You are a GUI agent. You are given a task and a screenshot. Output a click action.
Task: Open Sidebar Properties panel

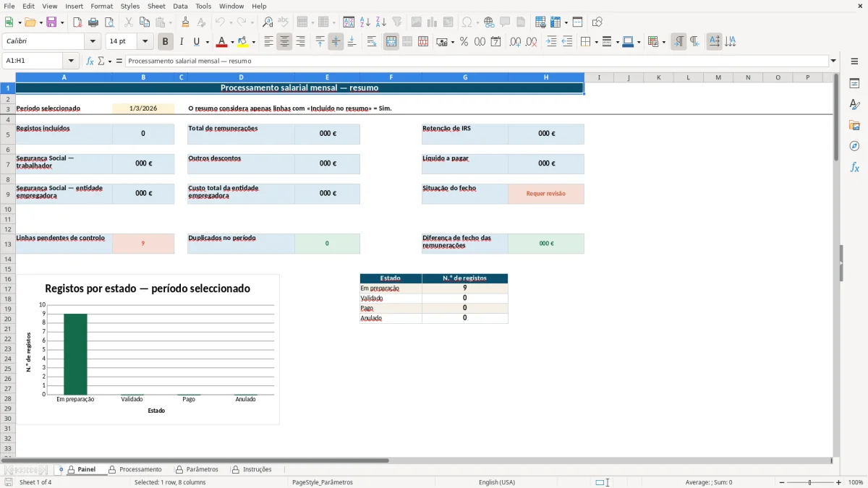[x=854, y=84]
